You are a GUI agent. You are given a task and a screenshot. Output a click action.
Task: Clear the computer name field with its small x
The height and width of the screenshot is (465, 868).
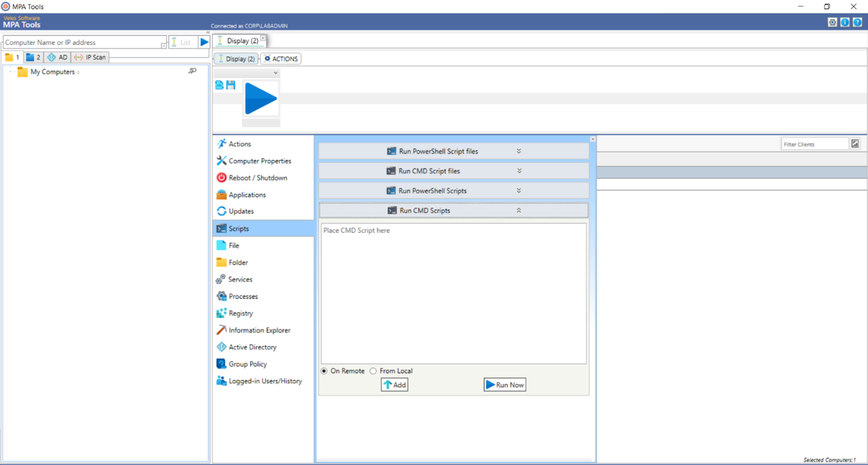[x=164, y=45]
